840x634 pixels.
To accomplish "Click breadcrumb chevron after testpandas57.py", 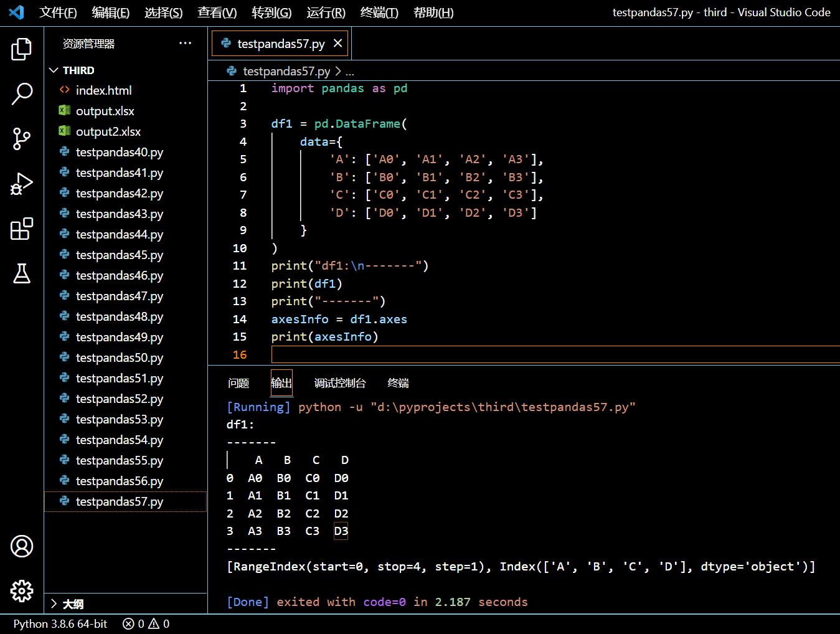I will tap(338, 71).
